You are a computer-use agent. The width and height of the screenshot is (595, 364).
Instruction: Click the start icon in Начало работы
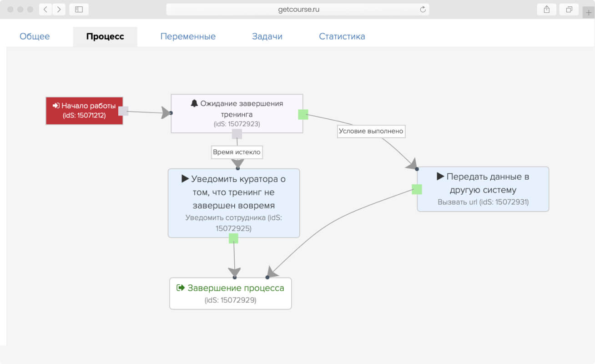[56, 106]
